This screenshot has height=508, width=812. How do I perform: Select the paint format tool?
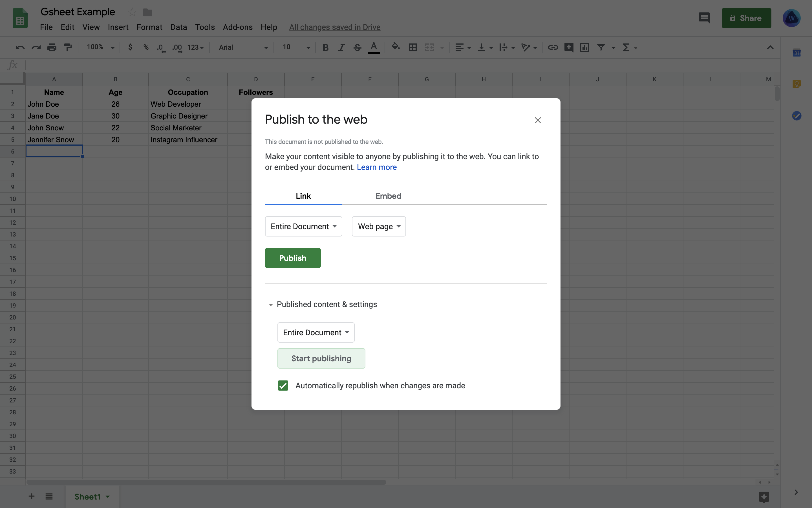pos(68,47)
